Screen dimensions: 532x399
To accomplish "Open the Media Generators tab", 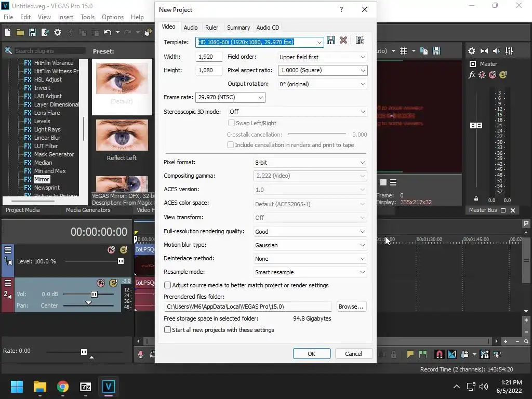I will click(88, 210).
